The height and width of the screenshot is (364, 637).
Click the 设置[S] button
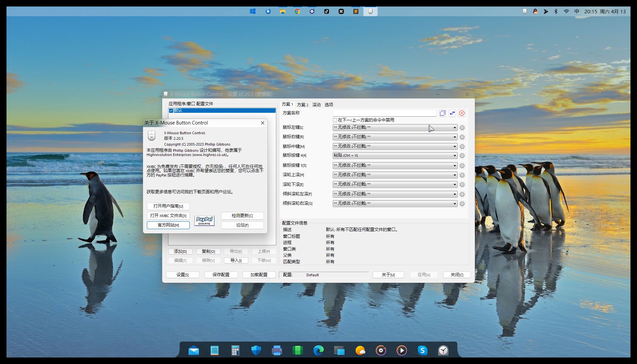coord(183,275)
